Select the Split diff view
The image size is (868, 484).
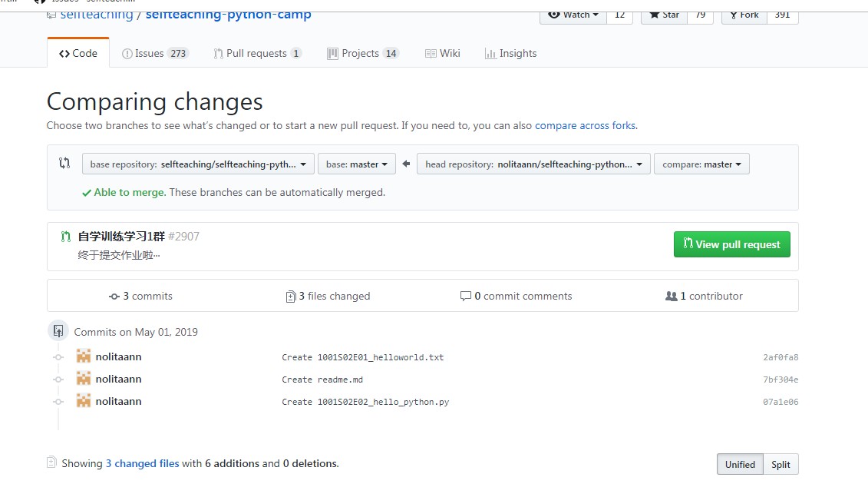tap(781, 464)
